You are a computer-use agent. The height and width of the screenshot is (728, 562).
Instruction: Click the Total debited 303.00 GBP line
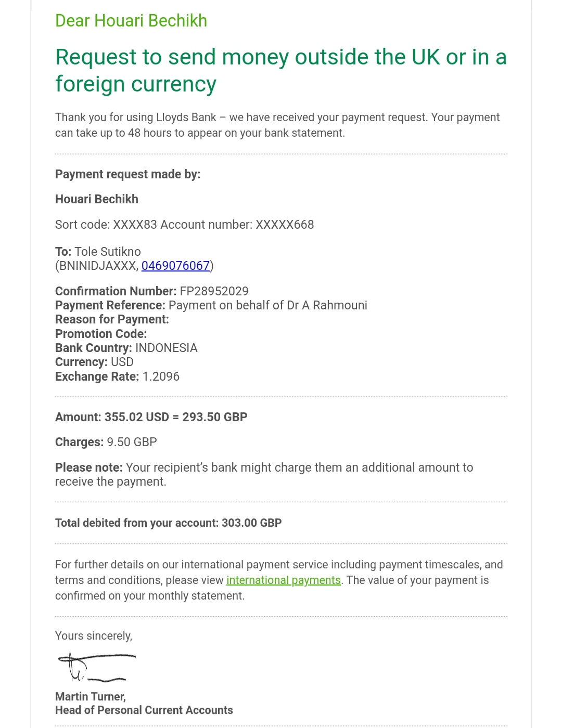[x=169, y=523]
